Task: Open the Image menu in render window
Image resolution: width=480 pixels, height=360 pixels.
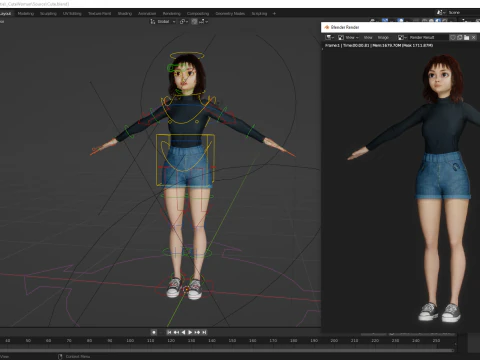Action: pos(383,37)
